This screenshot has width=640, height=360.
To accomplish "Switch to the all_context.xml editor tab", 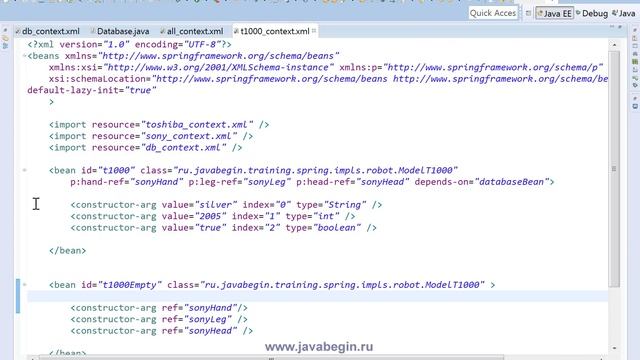I will [x=192, y=31].
